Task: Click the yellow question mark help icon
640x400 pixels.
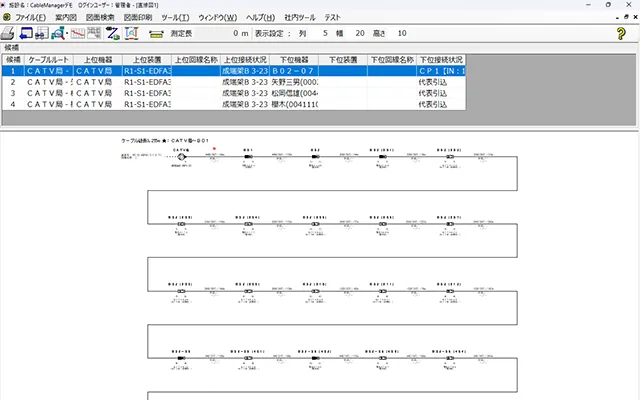Action: [621, 33]
